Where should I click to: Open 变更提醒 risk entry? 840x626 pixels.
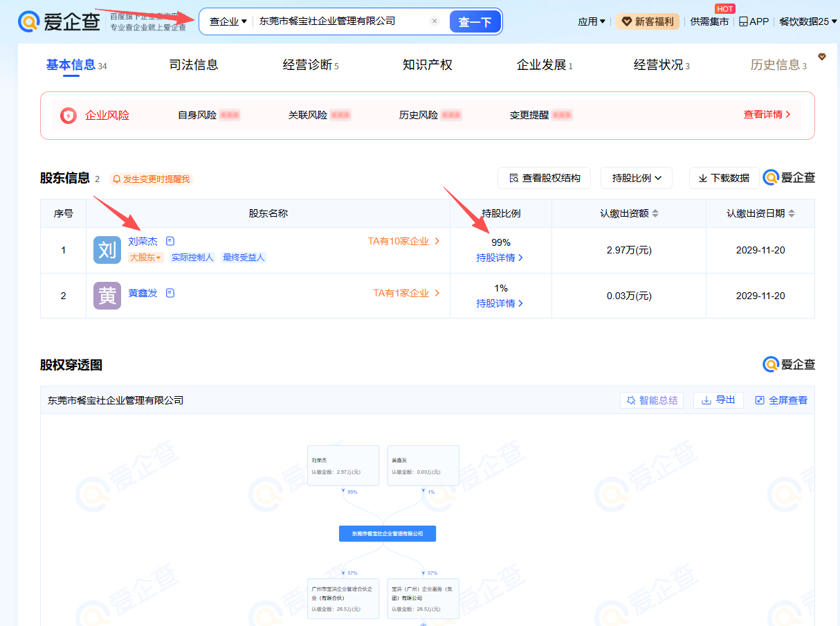click(541, 115)
